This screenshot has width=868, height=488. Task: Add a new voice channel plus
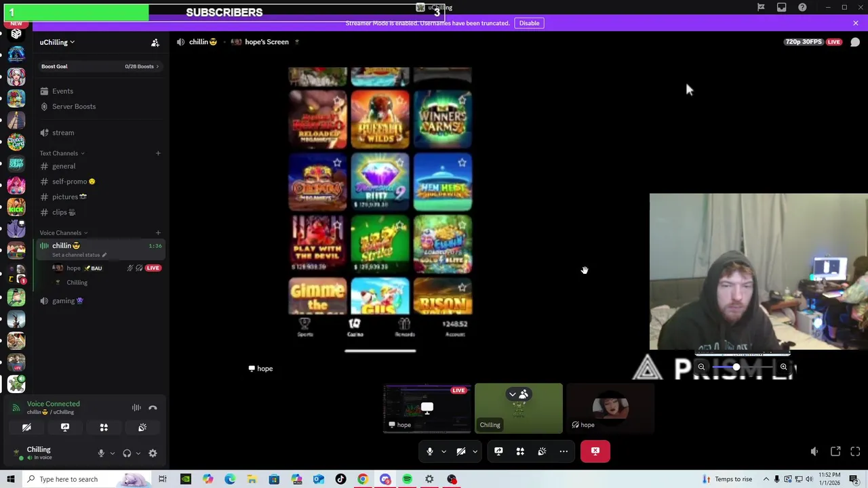158,232
